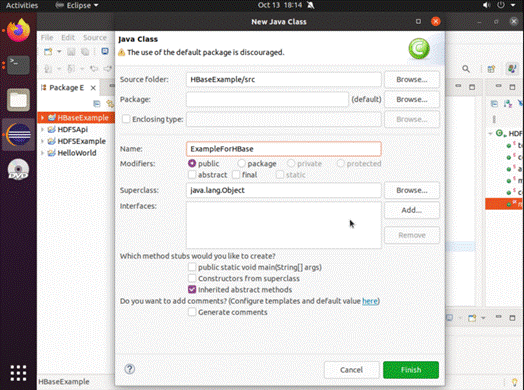Click Link with Editor icon in Package Explorer
Viewport: 524px width, 390px height.
[x=110, y=104]
